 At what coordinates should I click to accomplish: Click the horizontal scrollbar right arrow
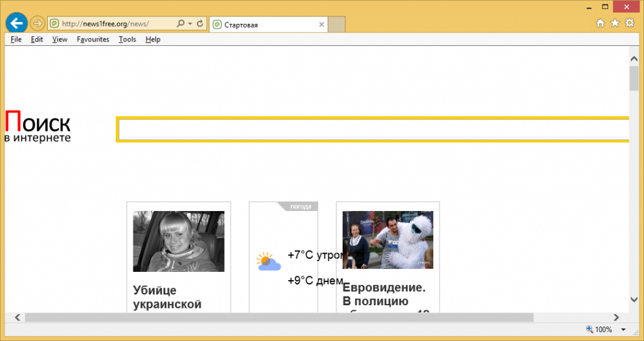616,317
